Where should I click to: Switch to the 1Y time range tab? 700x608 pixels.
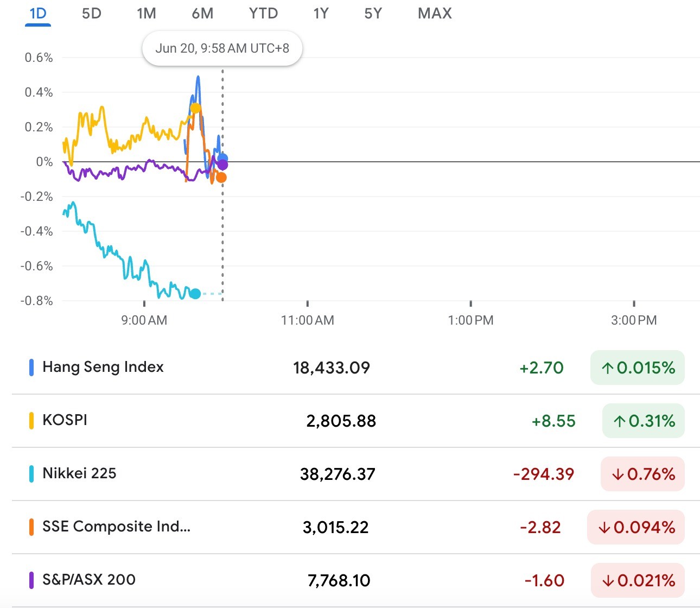pos(321,13)
